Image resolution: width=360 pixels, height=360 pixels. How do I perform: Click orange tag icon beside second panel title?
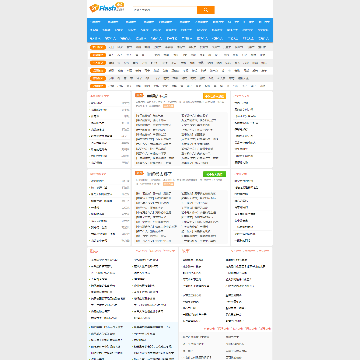tap(139, 173)
